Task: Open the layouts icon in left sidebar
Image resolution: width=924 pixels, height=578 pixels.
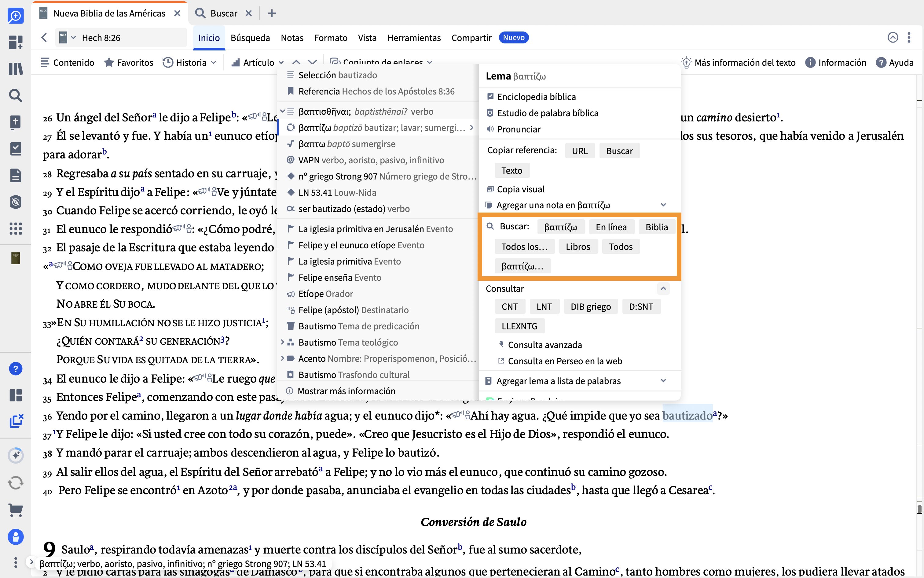Action: (x=16, y=395)
